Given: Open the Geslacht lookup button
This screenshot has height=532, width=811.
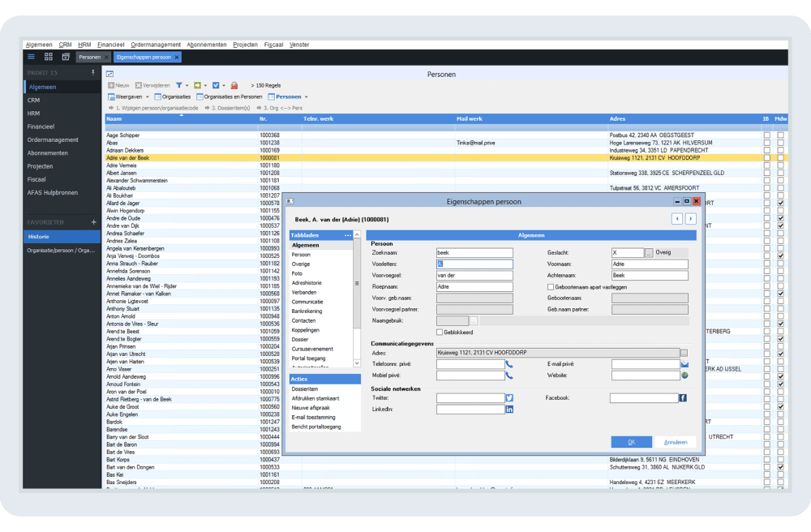Looking at the screenshot, I should (x=648, y=253).
